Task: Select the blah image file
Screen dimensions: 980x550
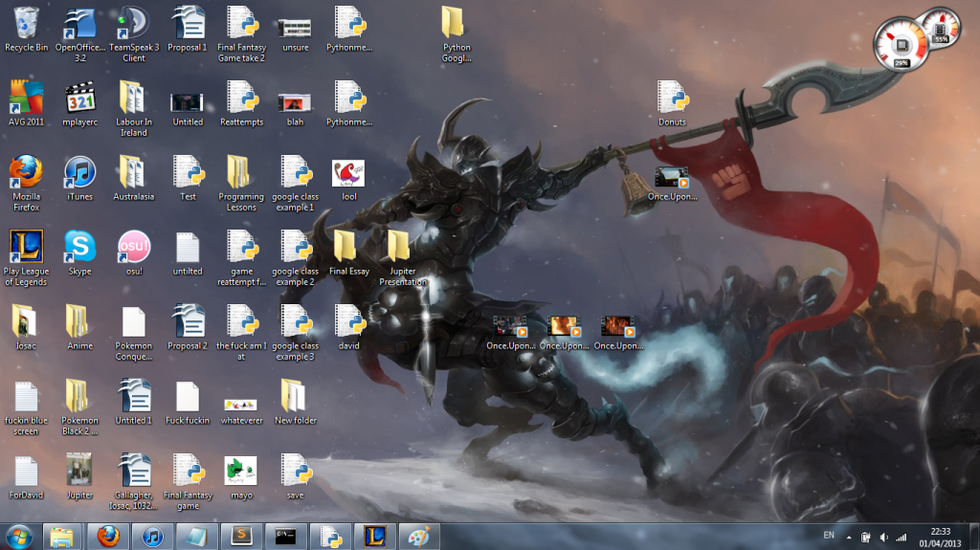Action: (x=295, y=102)
